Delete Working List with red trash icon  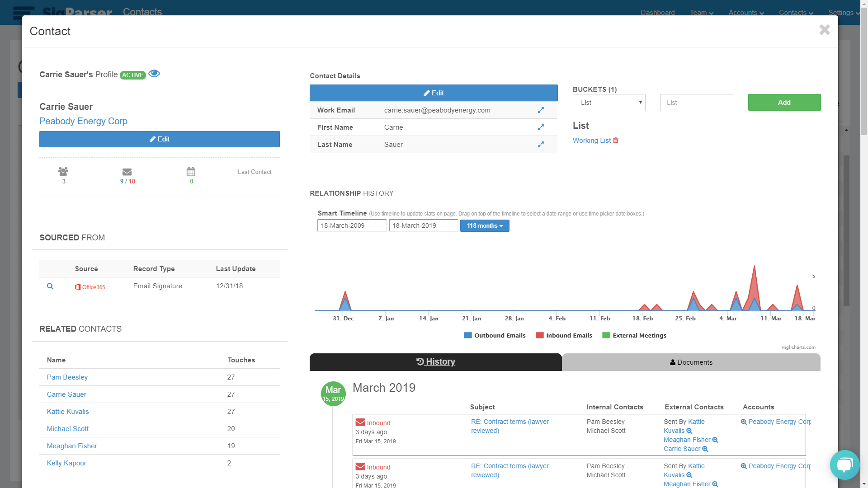click(615, 141)
